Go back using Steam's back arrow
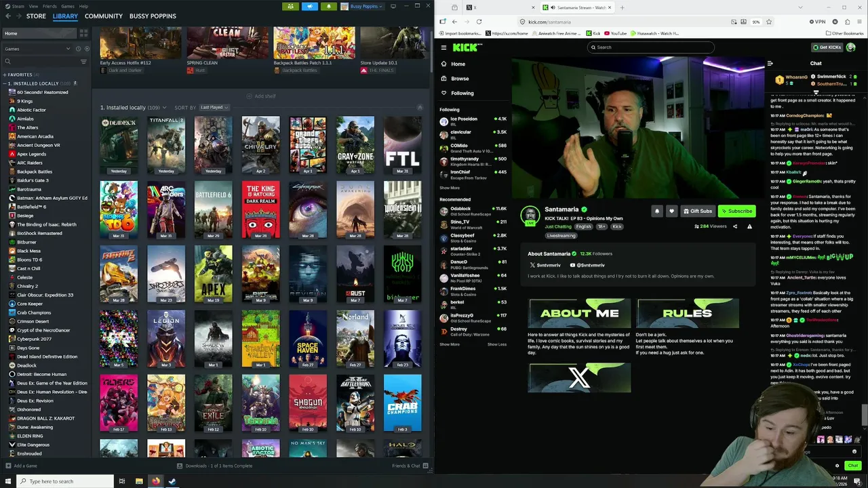 (7, 16)
